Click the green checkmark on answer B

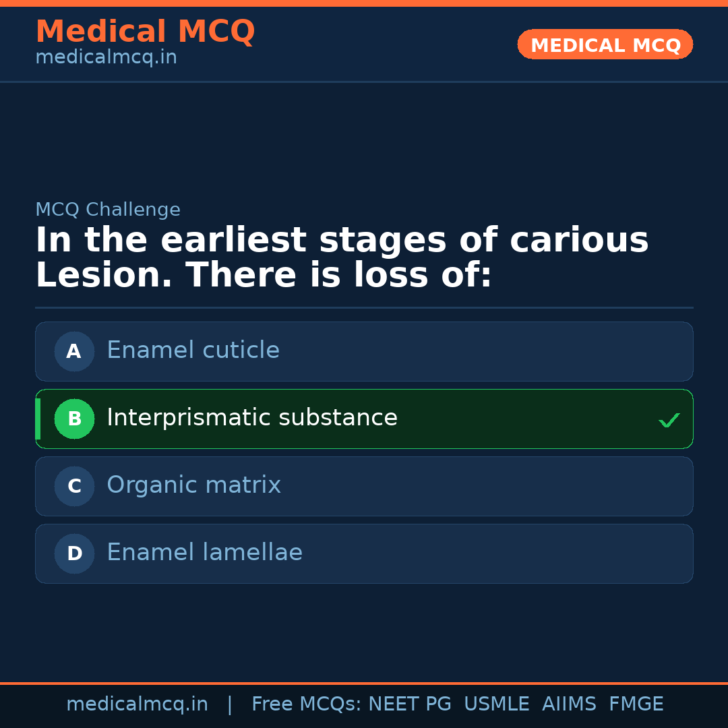(x=669, y=420)
